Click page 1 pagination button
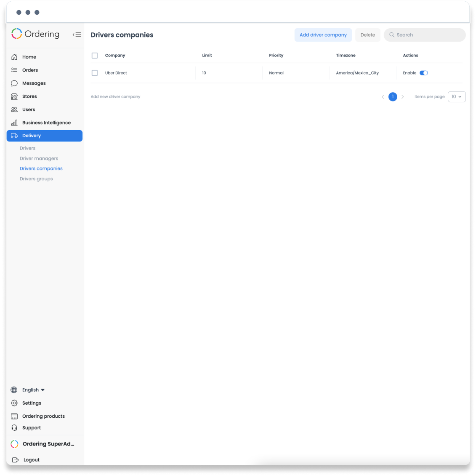Screen dimensions: 476x475 point(393,96)
